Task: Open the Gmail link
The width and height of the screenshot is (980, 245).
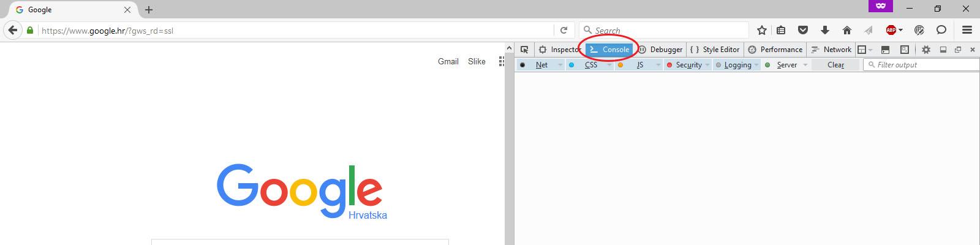Action: click(448, 61)
